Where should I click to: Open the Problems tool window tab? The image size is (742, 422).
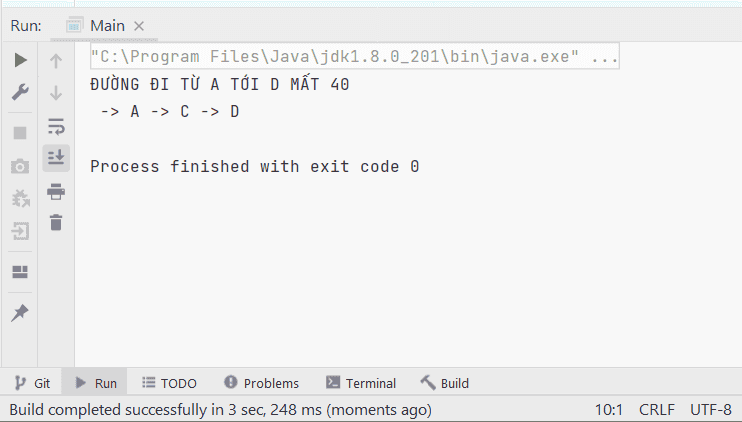pos(261,383)
